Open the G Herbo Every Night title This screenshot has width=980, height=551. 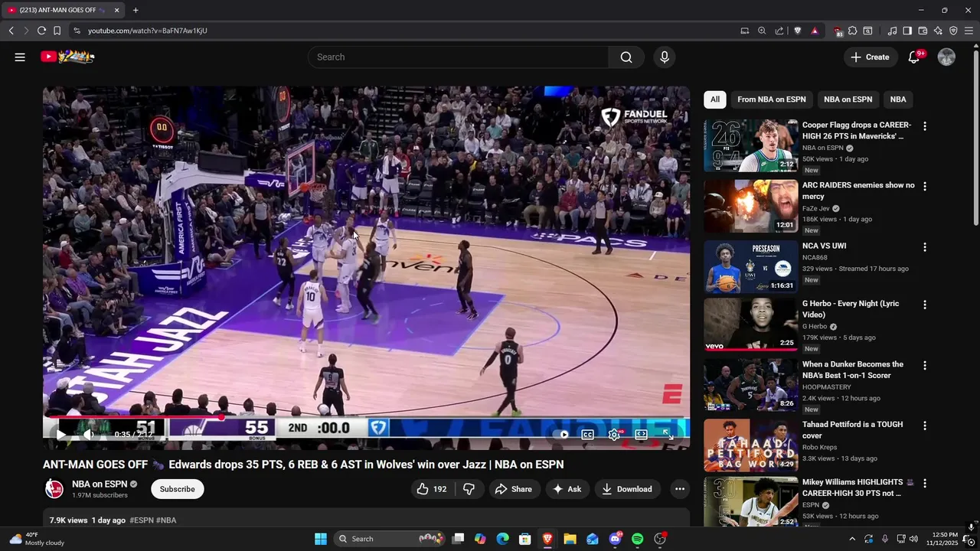click(x=851, y=309)
